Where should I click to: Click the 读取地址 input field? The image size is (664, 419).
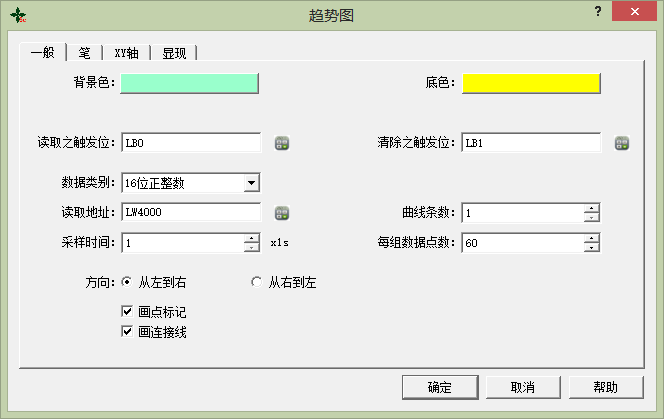191,212
